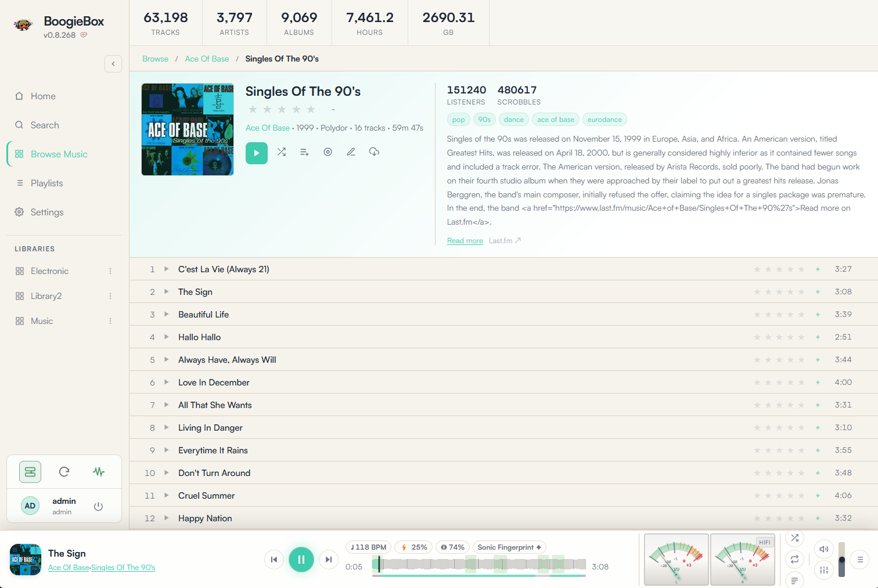Screen dimensions: 878x588
Task: Click the Browse breadcrumb link
Action: [x=155, y=59]
